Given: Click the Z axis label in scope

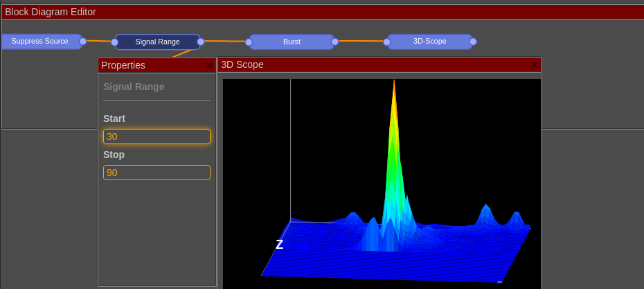Looking at the screenshot, I should [279, 245].
